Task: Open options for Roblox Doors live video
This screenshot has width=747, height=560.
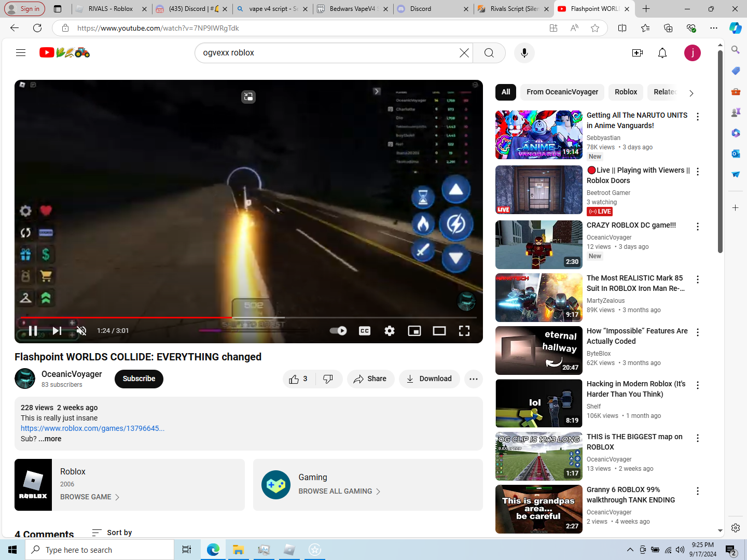Action: coord(698,172)
